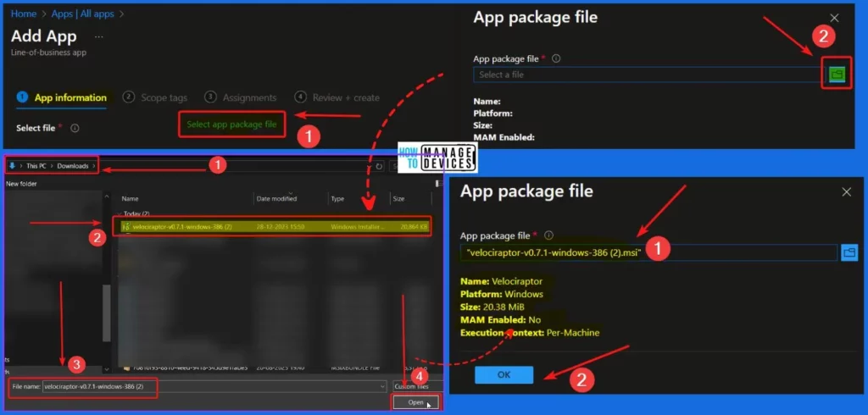Click the Windows Installer type cell
The height and width of the screenshot is (415, 868).
[x=358, y=227]
